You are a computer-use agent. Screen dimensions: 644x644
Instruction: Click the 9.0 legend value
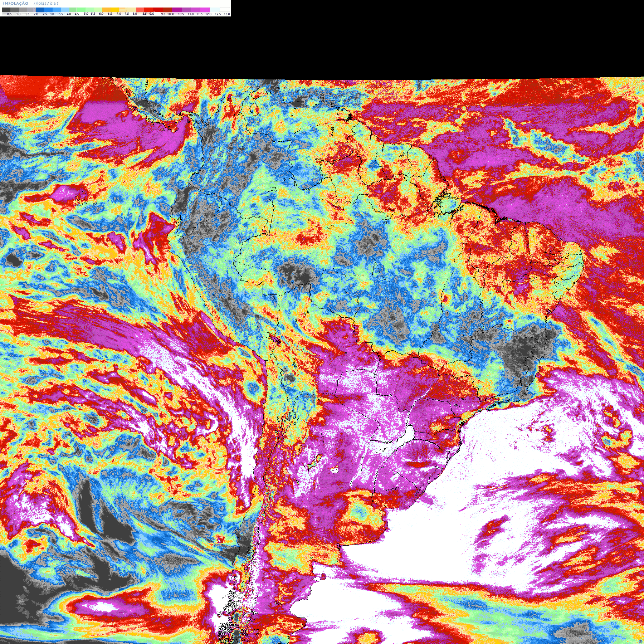pyautogui.click(x=152, y=14)
